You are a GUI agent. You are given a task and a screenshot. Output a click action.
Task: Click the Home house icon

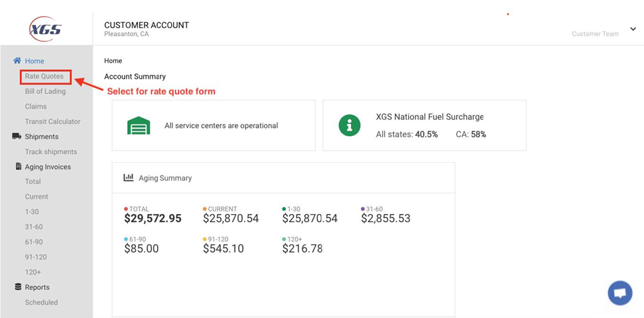point(17,61)
